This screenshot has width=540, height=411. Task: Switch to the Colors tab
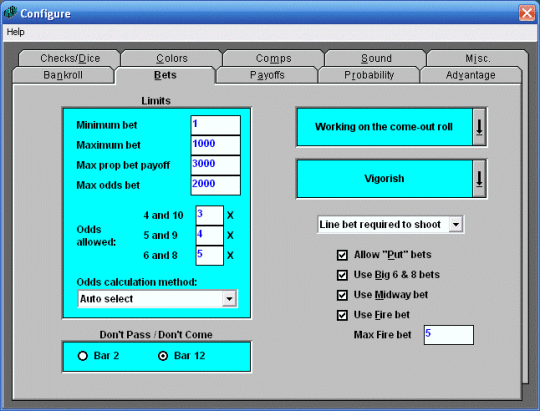(172, 58)
